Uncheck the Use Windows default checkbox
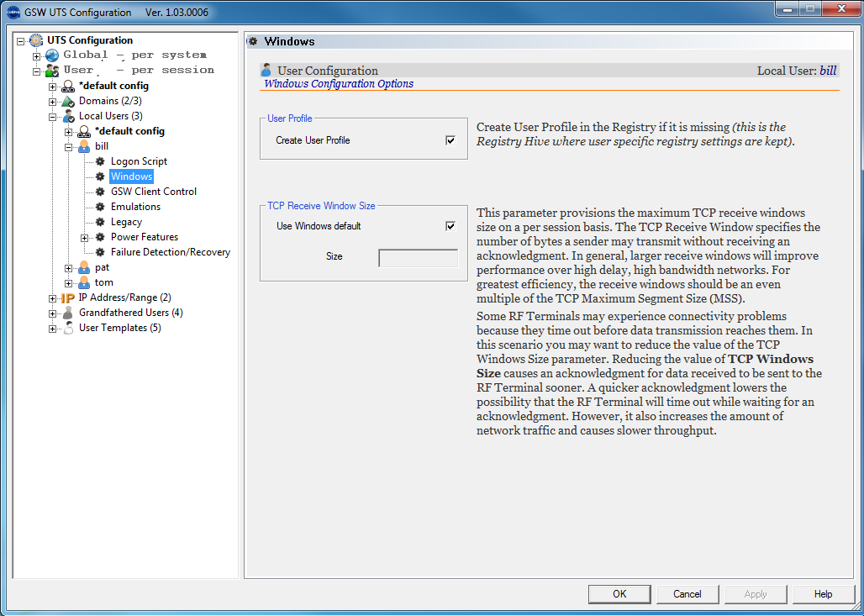Viewport: 864px width, 616px height. pos(450,226)
